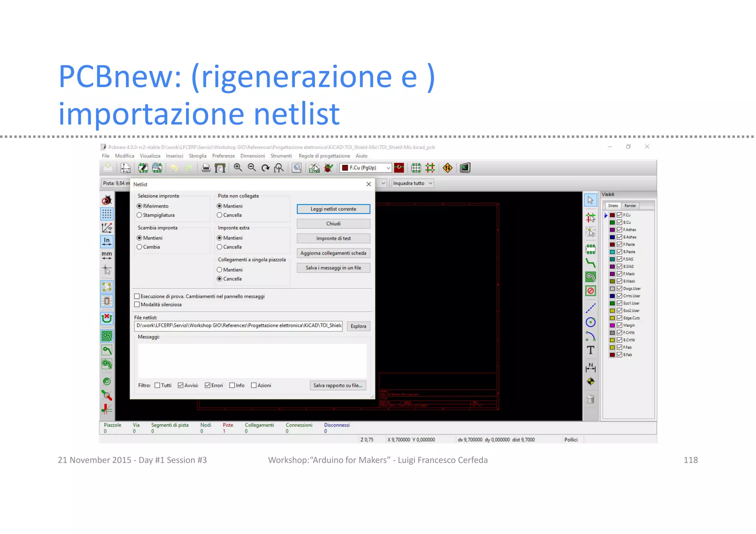
Task: Select Stampigliatura radio in Selezione impronte
Action: (x=139, y=215)
